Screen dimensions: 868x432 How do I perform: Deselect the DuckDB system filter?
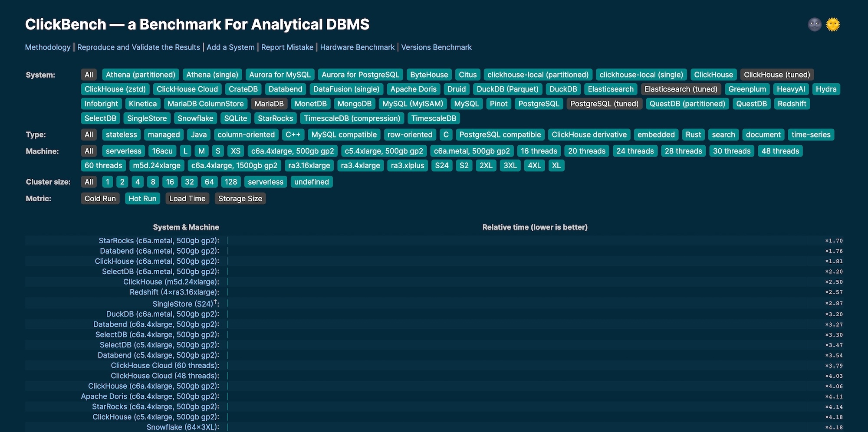pyautogui.click(x=563, y=89)
